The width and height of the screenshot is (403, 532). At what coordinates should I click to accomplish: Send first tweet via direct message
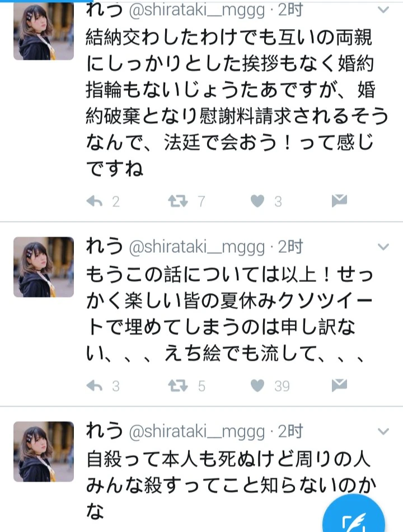(339, 201)
